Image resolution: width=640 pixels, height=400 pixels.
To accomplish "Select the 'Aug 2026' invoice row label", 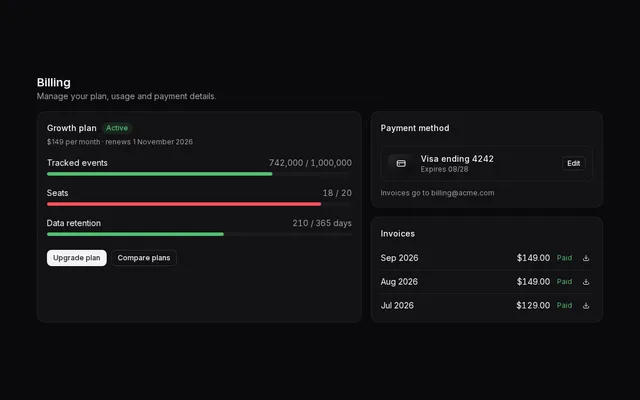I will (x=399, y=282).
